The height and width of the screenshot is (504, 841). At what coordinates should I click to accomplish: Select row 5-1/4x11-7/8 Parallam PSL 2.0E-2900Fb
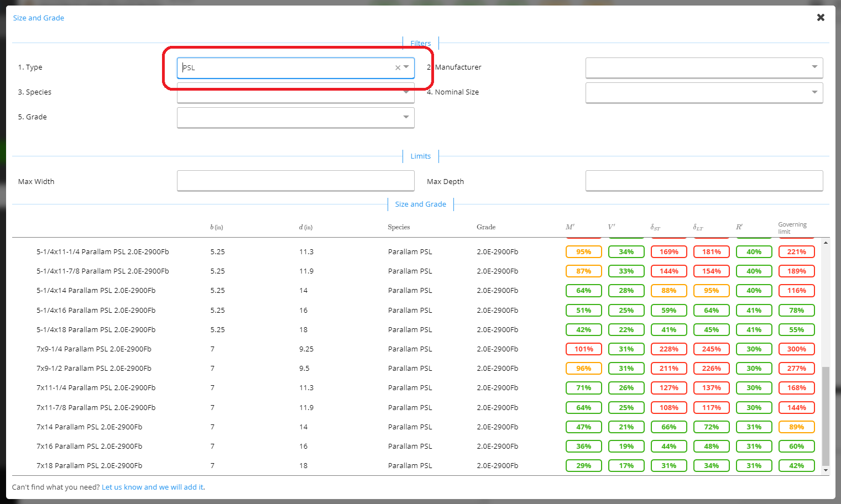pyautogui.click(x=416, y=271)
